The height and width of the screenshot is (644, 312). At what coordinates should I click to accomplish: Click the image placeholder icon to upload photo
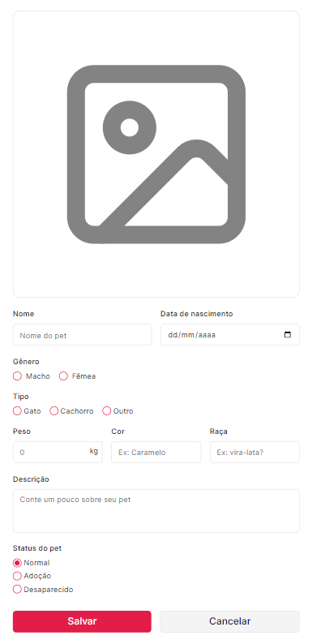pyautogui.click(x=156, y=154)
